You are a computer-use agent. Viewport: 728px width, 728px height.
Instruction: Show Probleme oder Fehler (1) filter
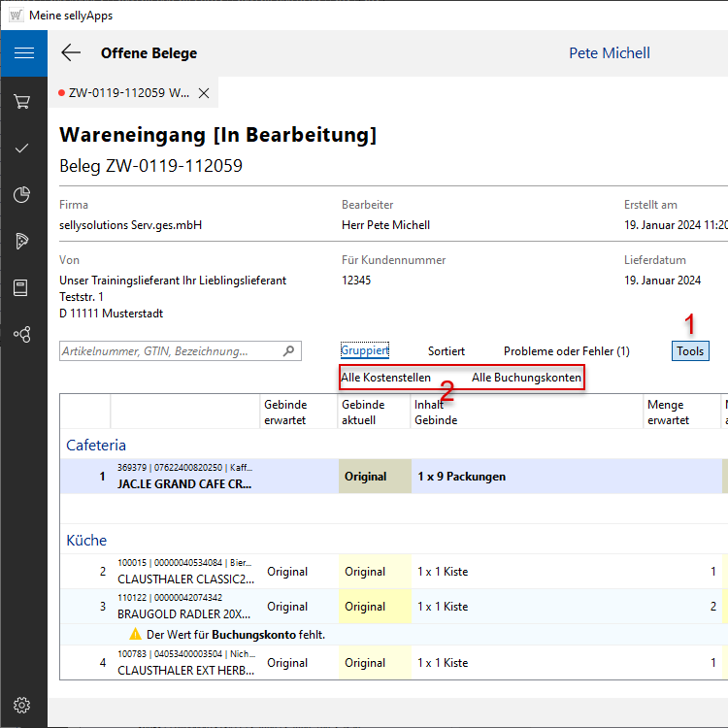[566, 351]
